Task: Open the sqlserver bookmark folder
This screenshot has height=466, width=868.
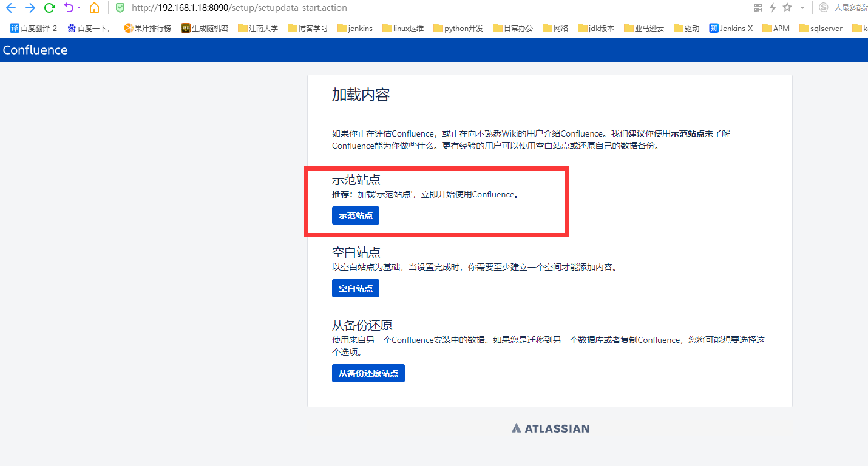Action: tap(821, 28)
